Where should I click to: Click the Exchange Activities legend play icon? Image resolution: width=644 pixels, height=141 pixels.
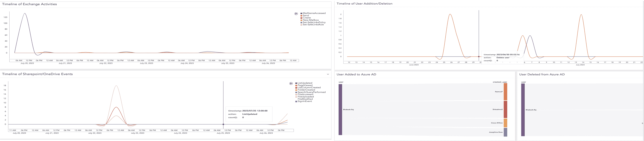(x=296, y=14)
